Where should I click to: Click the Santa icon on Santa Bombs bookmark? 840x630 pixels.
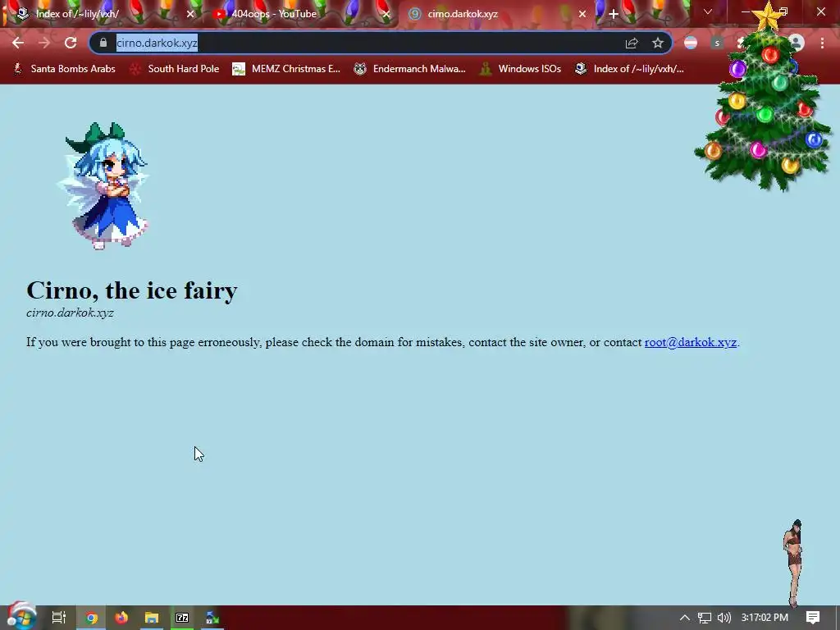[x=18, y=69]
